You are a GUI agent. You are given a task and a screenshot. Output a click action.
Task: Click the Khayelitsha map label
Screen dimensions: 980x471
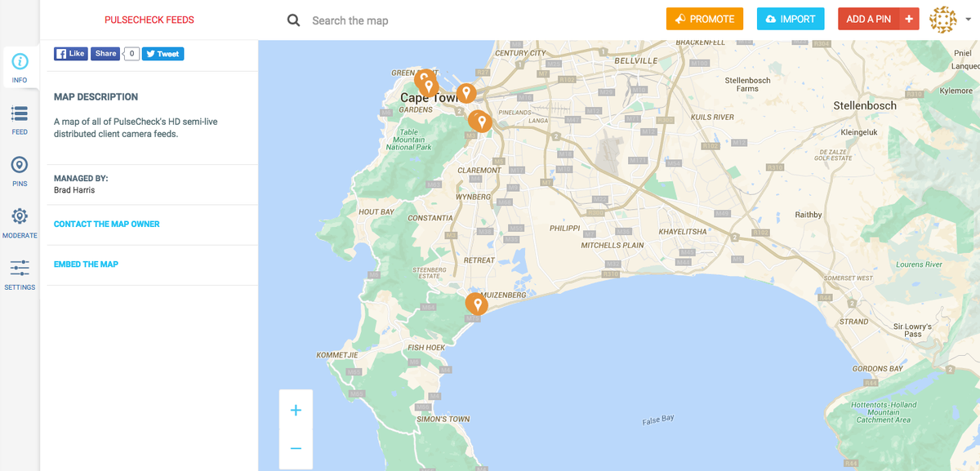(x=682, y=232)
